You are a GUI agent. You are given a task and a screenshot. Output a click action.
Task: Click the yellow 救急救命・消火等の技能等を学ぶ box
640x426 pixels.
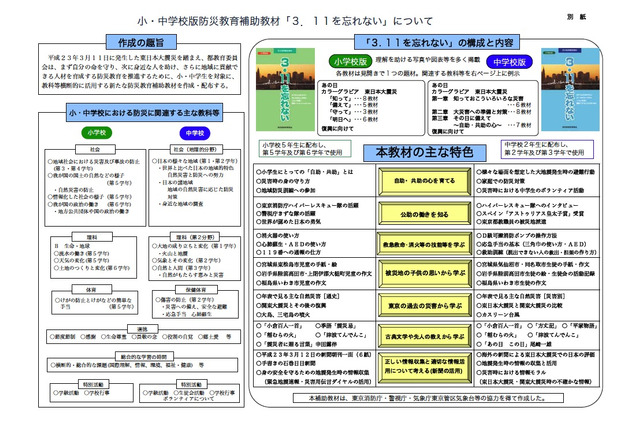424,244
